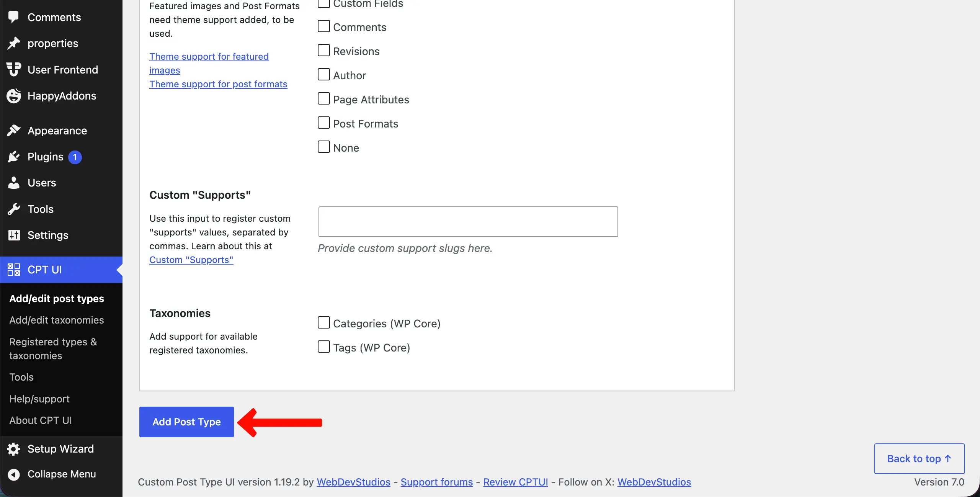Viewport: 980px width, 497px height.
Task: Enable the Author support checkbox
Action: point(324,75)
